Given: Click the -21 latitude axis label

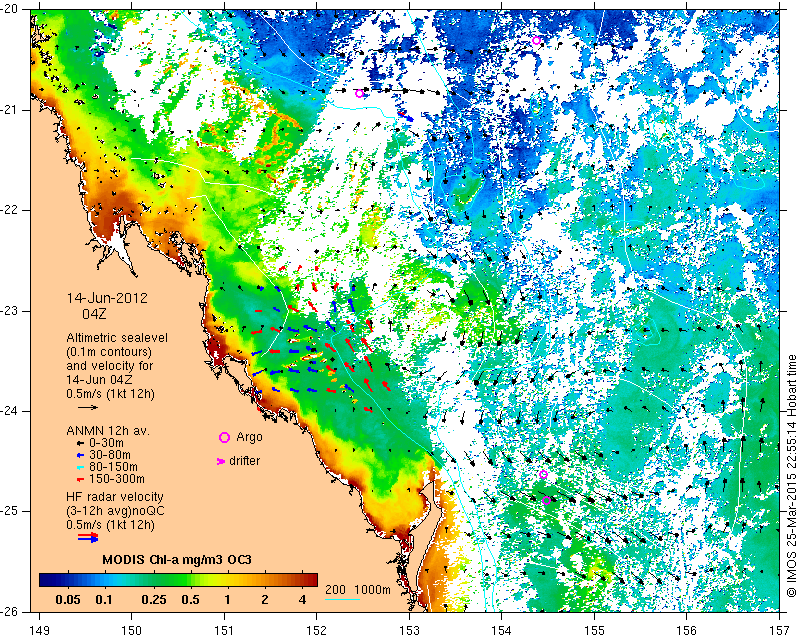Looking at the screenshot, I should pos(10,110).
